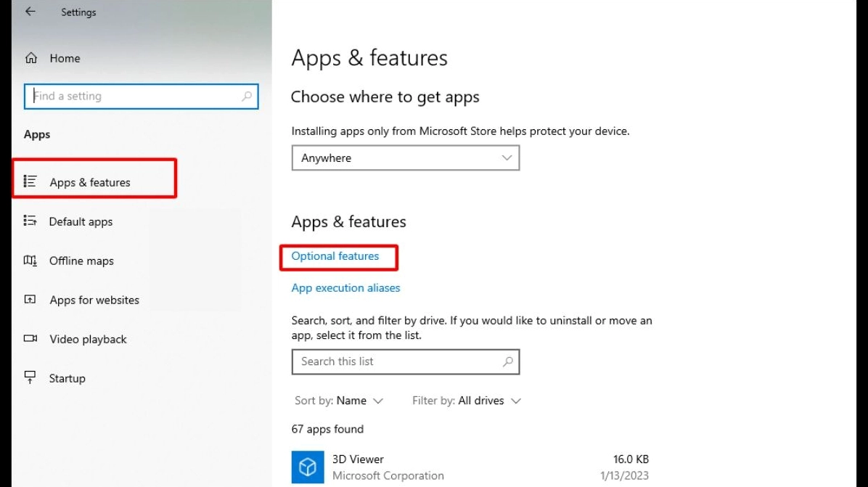Click the 3D Viewer app icon
Viewport: 868px width, 487px height.
coord(307,467)
